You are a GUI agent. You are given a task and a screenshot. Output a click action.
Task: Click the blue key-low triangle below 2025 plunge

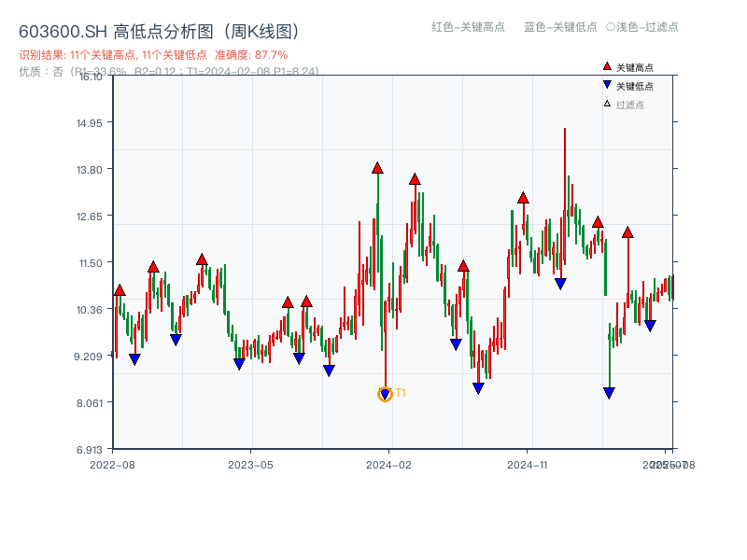click(x=609, y=393)
